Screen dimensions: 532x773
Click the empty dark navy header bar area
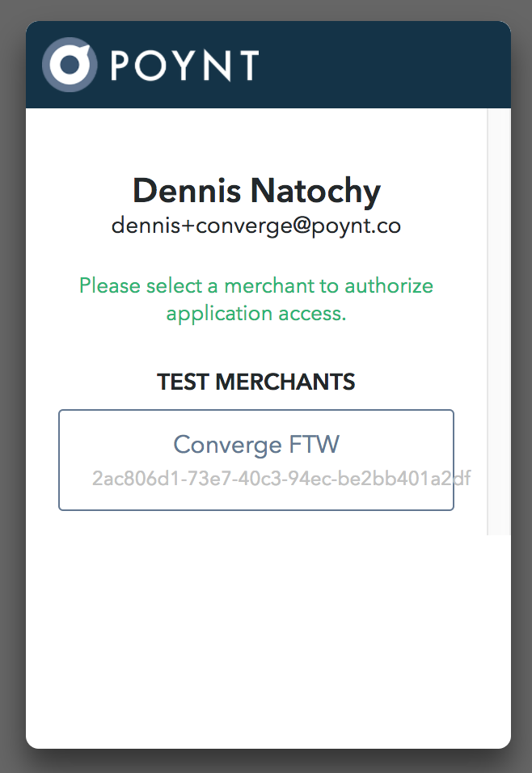point(385,65)
